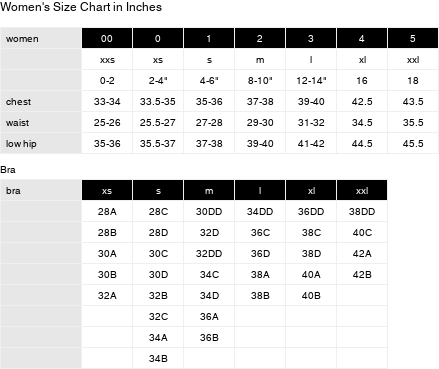This screenshot has width=439, height=369.
Task: Select the 42B bra size cell
Action: [x=362, y=275]
